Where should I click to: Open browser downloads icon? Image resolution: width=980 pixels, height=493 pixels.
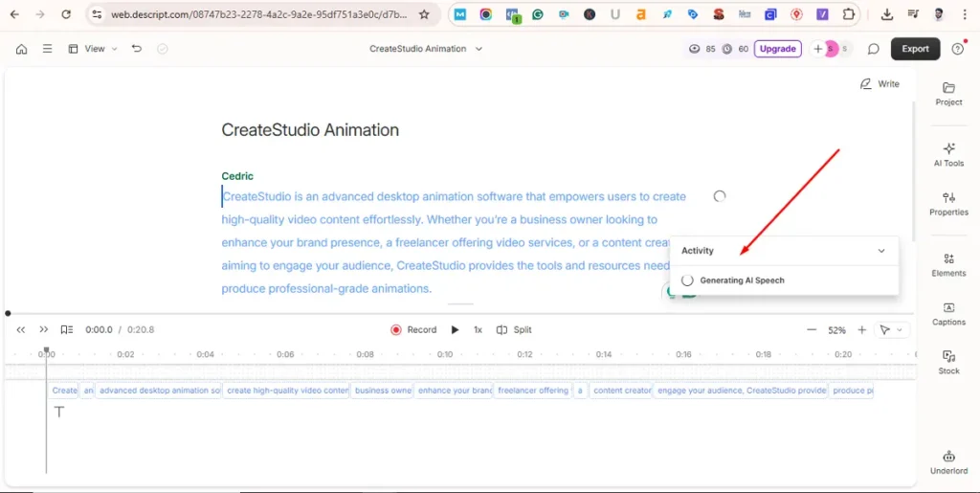886,14
